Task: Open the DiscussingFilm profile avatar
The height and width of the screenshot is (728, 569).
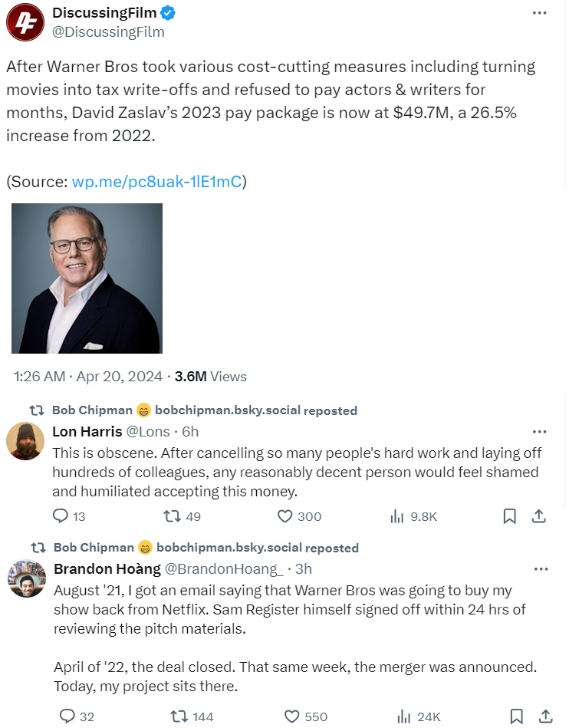Action: pos(25,21)
